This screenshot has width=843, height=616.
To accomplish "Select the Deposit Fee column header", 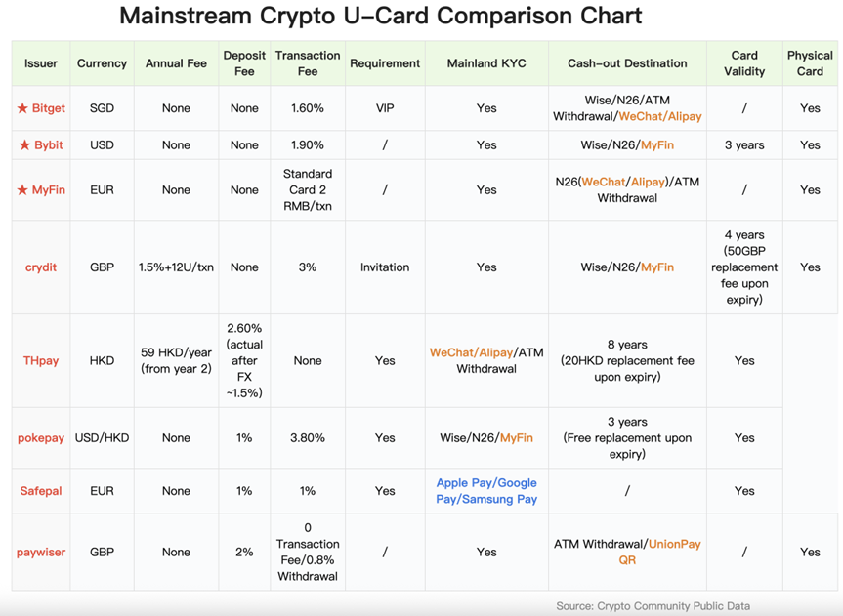I will pos(244,63).
